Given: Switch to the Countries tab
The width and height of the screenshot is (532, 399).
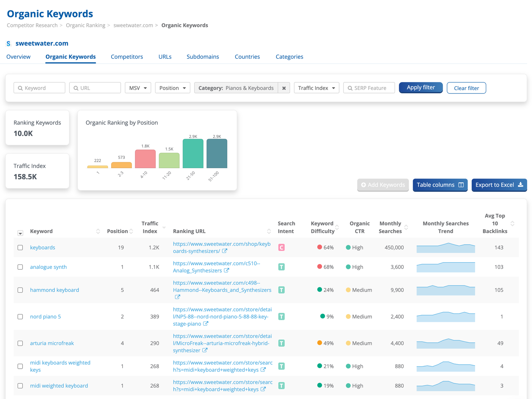Looking at the screenshot, I should [247, 57].
